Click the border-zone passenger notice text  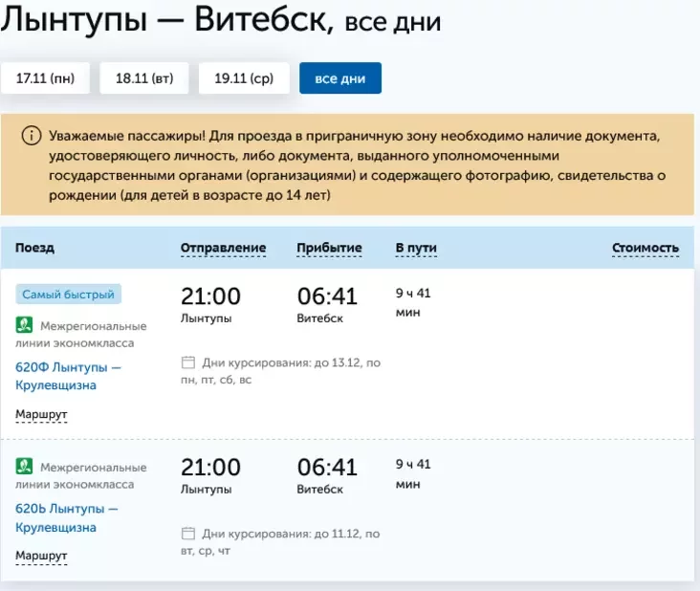coord(354,165)
